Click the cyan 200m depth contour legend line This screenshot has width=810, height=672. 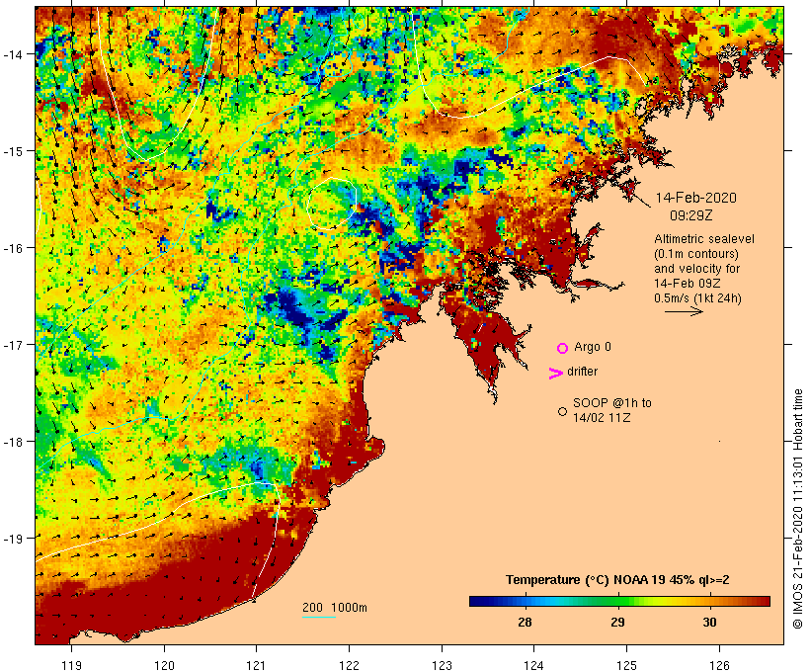[x=319, y=617]
